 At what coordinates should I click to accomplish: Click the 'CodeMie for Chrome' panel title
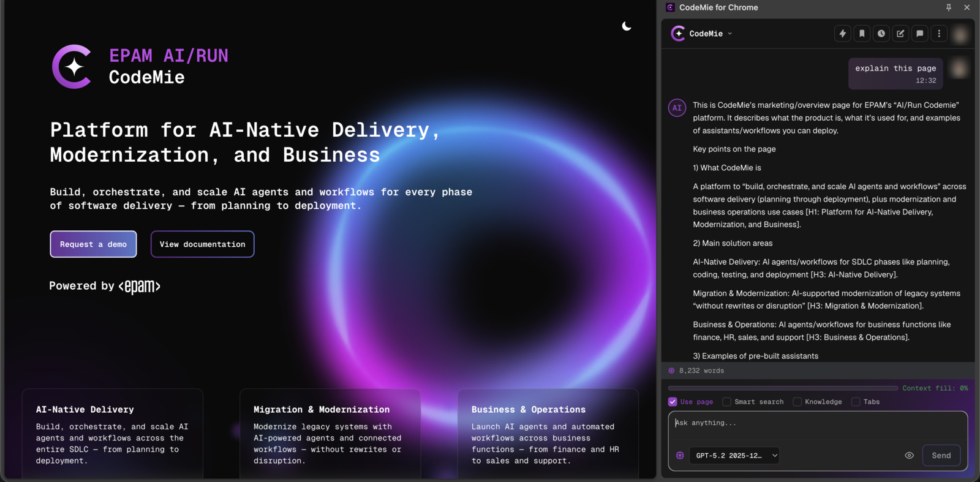tap(718, 7)
